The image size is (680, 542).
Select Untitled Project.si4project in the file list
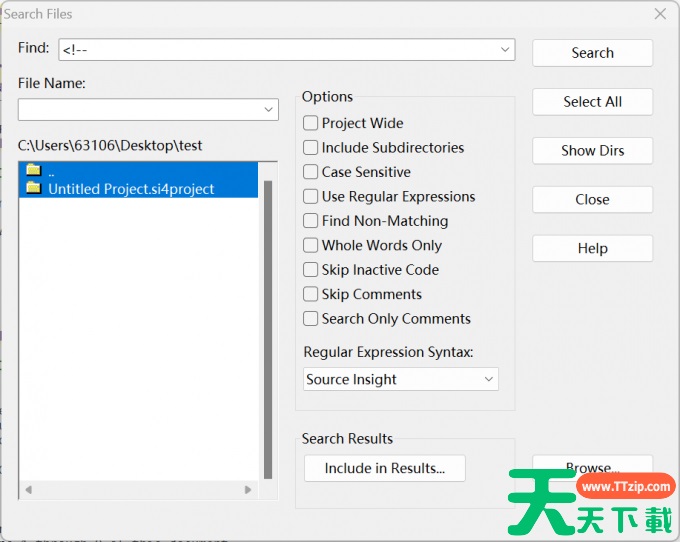(131, 188)
